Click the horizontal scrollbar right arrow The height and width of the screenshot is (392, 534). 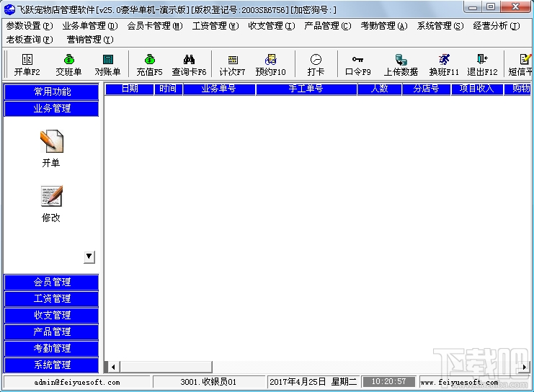click(x=525, y=367)
